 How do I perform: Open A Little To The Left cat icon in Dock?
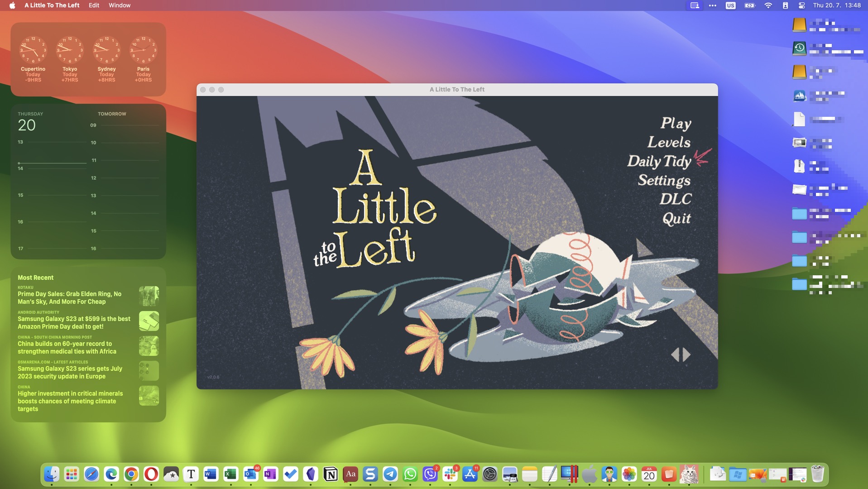tap(689, 474)
